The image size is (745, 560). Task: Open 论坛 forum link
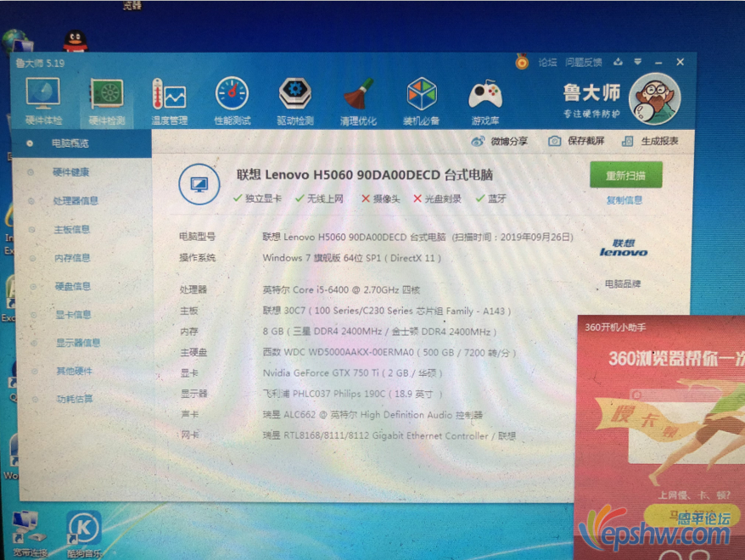tap(547, 62)
